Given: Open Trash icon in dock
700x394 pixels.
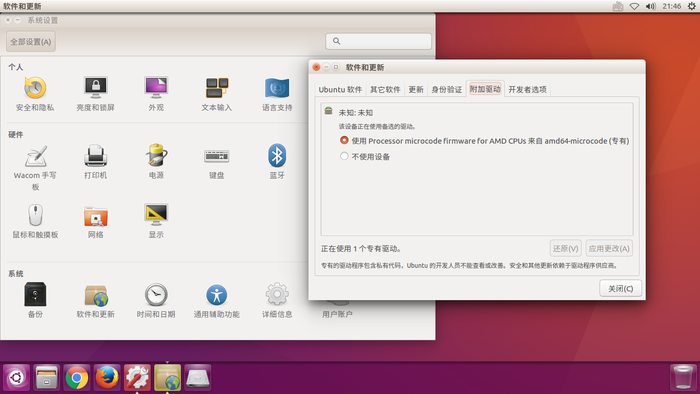Looking at the screenshot, I should (x=683, y=377).
